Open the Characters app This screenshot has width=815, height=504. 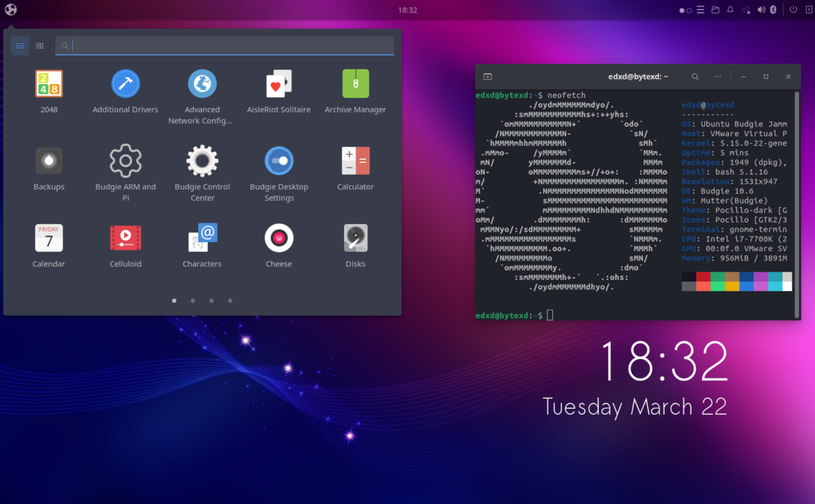pyautogui.click(x=202, y=237)
